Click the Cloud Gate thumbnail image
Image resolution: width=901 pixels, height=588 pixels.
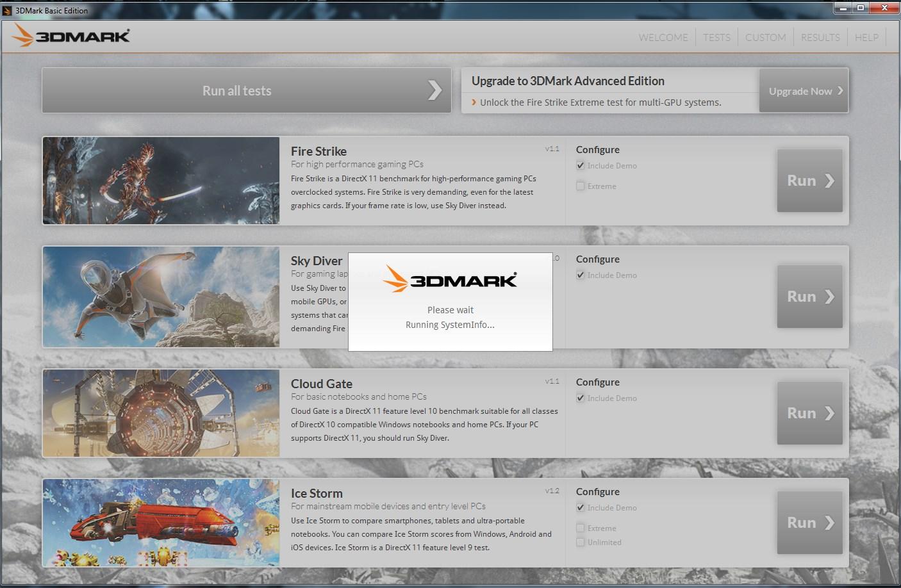coord(161,413)
